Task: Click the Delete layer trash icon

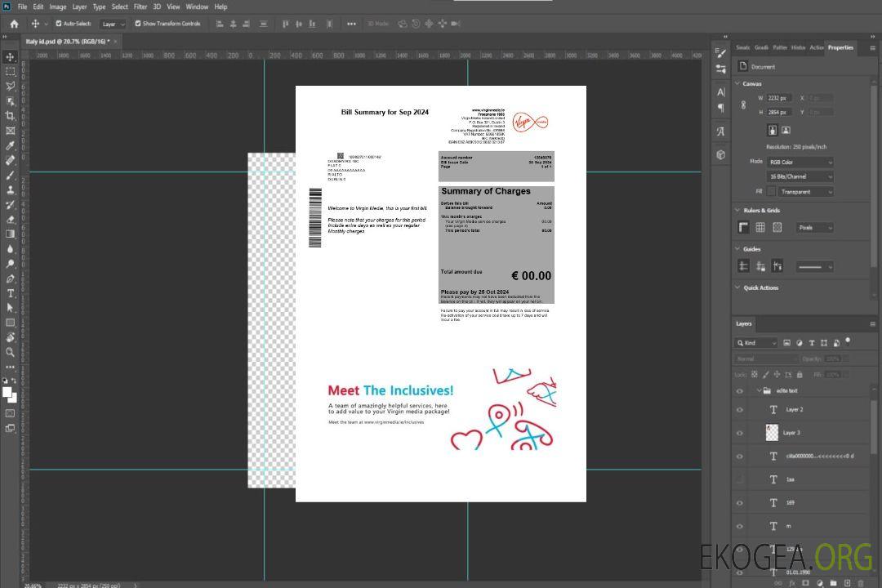Action: [862, 583]
